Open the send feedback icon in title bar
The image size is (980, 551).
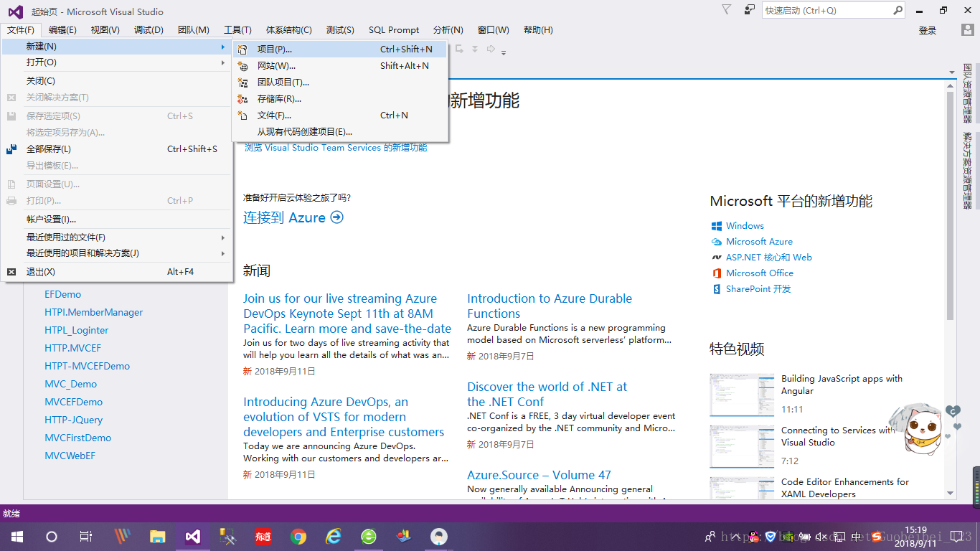click(750, 10)
